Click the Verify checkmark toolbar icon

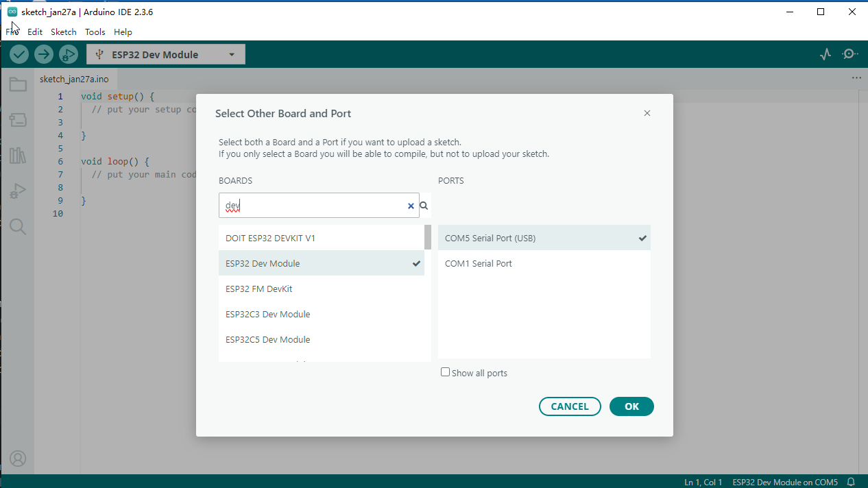pyautogui.click(x=19, y=54)
